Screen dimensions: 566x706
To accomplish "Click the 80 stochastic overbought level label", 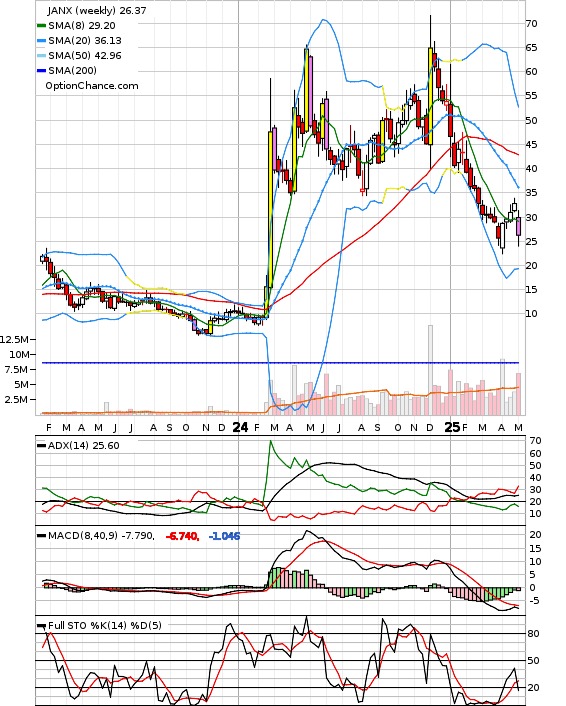I will coord(533,634).
